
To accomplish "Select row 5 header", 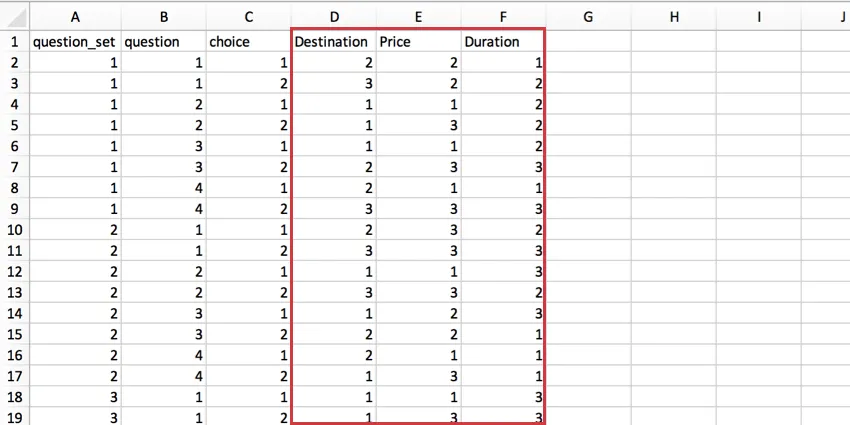I will tap(14, 126).
